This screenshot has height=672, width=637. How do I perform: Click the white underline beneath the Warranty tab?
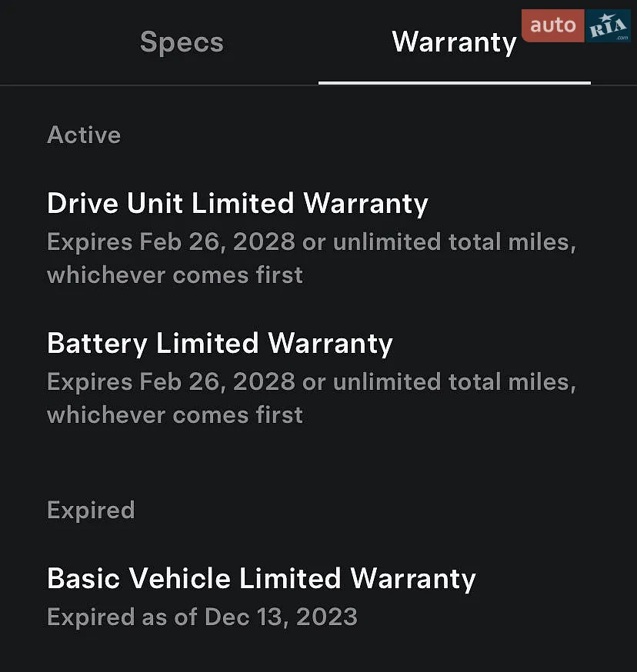coord(455,83)
